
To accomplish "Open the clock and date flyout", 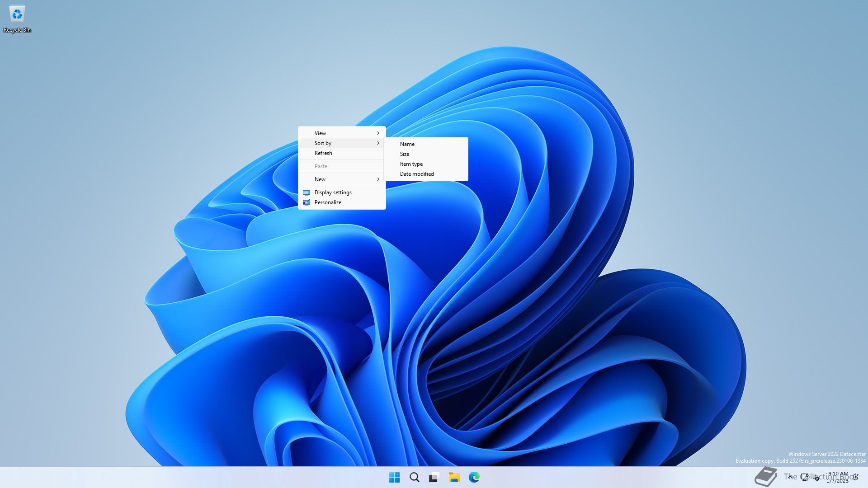I will tap(837, 477).
